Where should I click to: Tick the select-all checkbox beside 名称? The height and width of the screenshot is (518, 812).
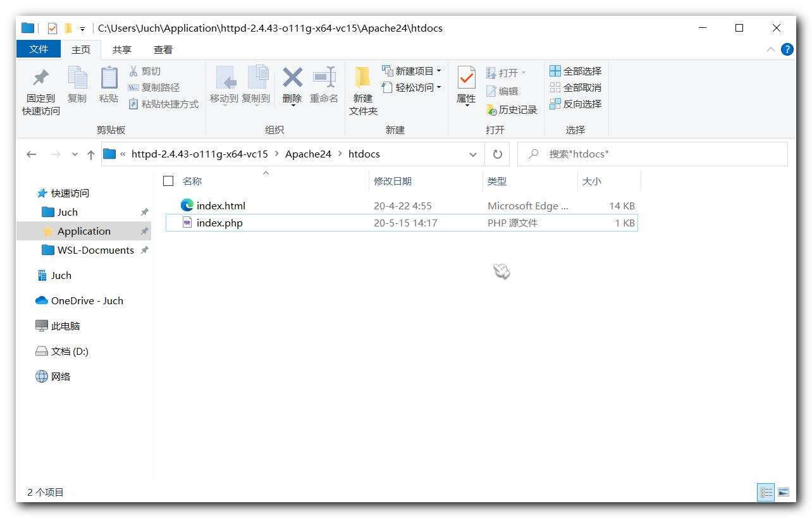point(168,181)
